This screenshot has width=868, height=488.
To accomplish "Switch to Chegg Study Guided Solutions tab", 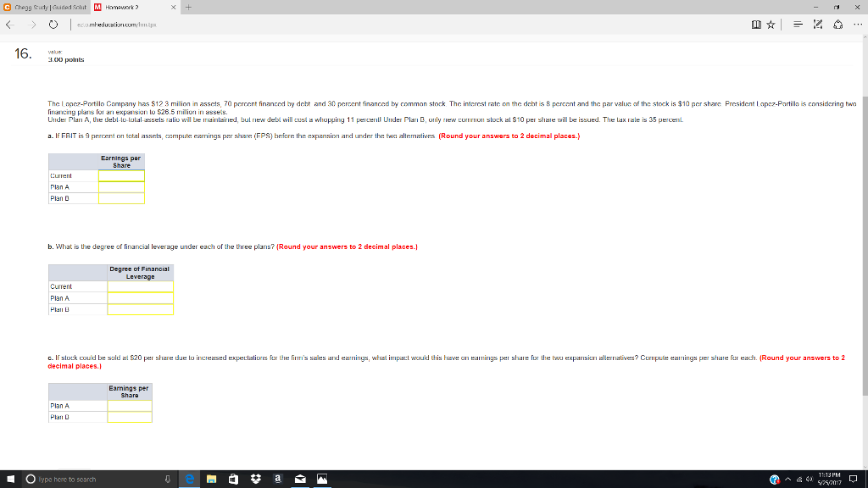I will tap(46, 7).
